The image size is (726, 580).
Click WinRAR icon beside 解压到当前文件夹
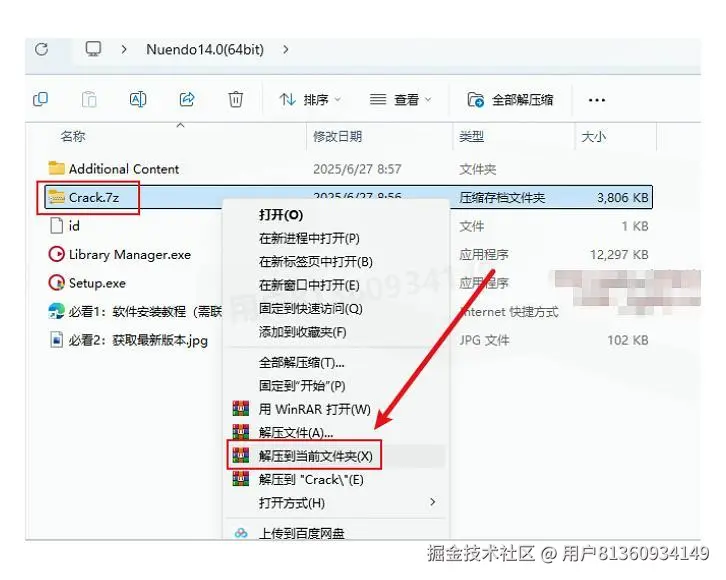tap(241, 456)
